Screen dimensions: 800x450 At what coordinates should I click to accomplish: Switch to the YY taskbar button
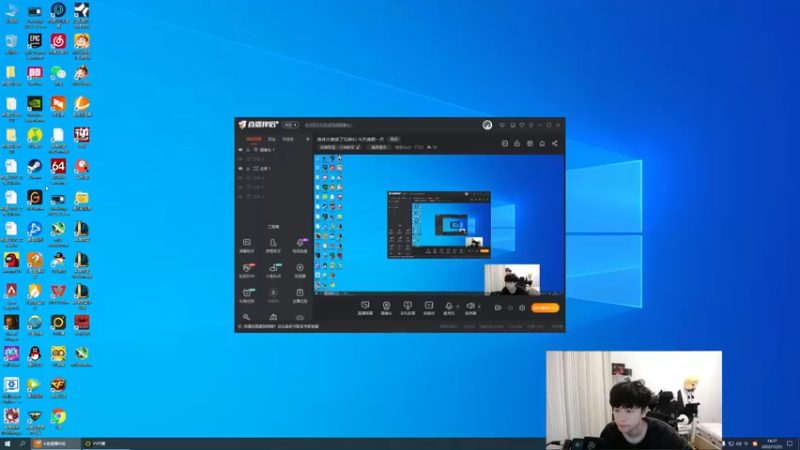(105, 444)
